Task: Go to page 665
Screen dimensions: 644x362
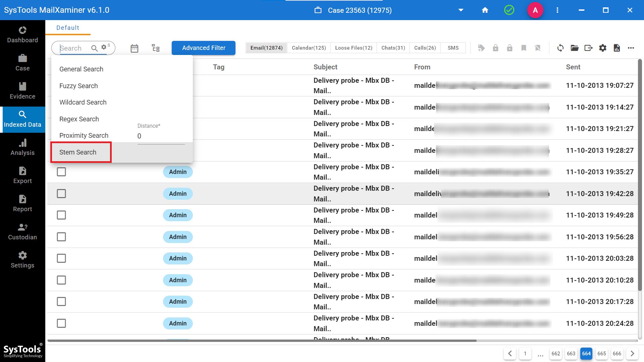Action: [x=602, y=354]
